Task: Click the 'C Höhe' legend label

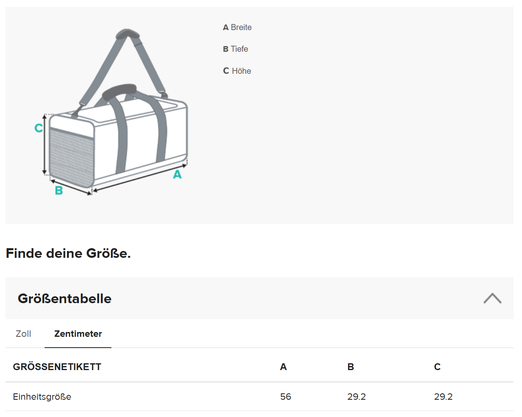Action: (x=237, y=71)
